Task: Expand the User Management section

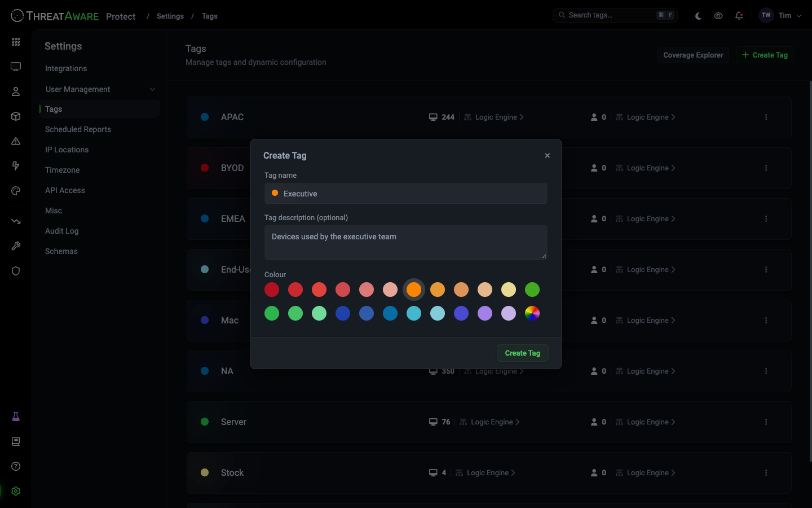Action: [100, 89]
